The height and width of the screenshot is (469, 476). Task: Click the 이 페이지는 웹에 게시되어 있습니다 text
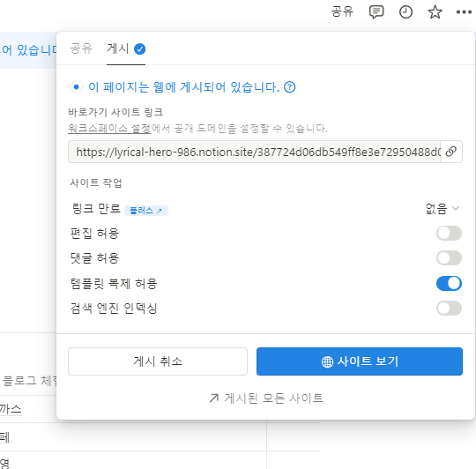tap(183, 87)
